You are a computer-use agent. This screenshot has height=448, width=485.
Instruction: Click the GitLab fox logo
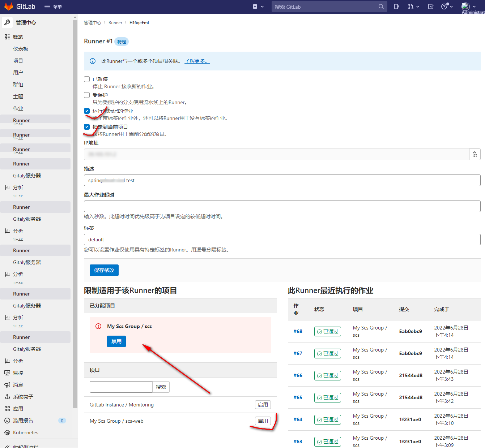9,6
